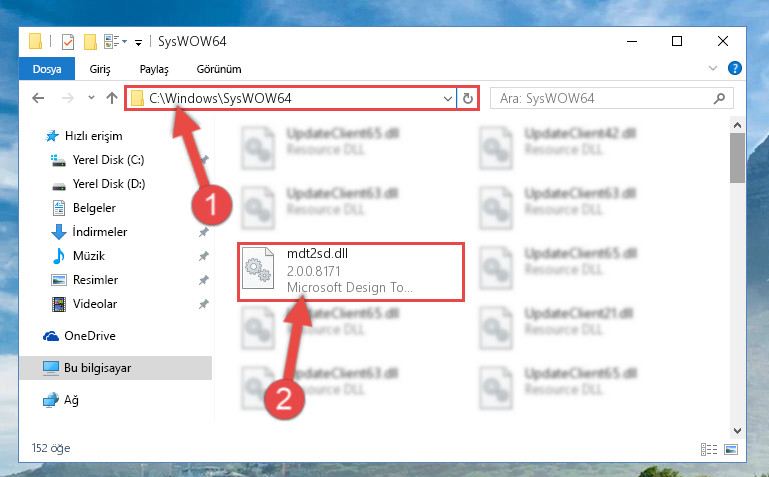Click the New folder icon in title bar
This screenshot has width=769, height=477.
click(x=90, y=42)
